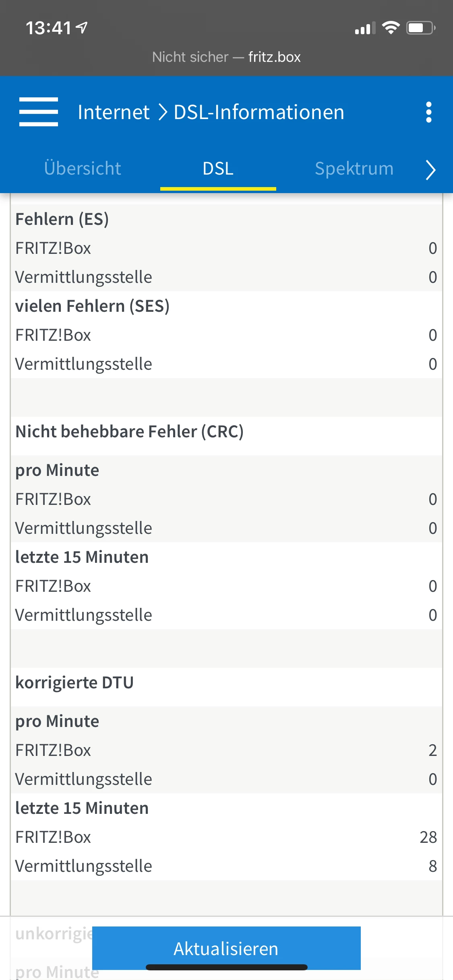Click the breadcrumb chevron after Internet

click(x=162, y=112)
